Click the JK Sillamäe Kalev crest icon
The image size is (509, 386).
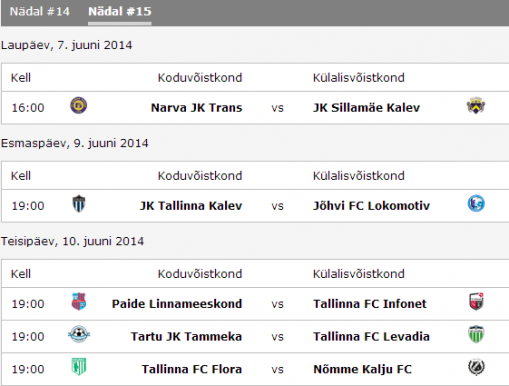476,105
